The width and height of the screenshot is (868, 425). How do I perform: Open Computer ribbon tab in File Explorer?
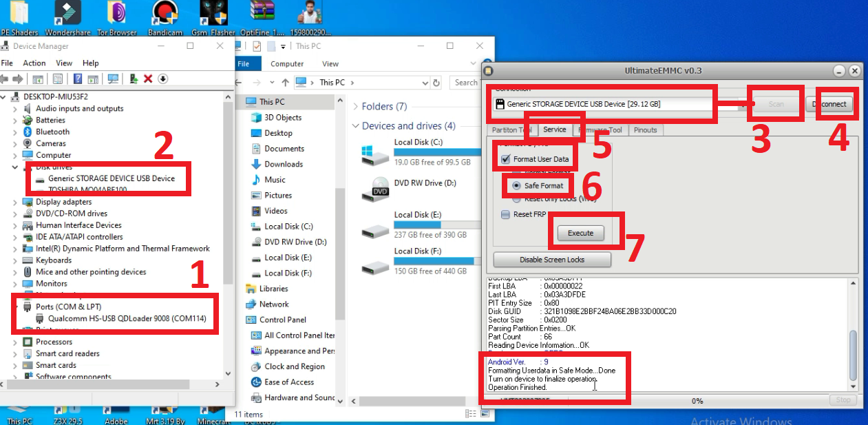287,63
